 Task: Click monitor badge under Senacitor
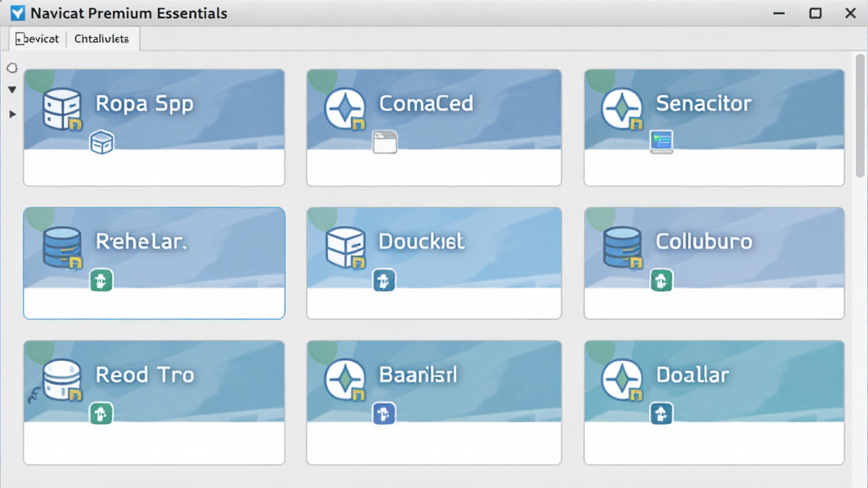(x=661, y=141)
